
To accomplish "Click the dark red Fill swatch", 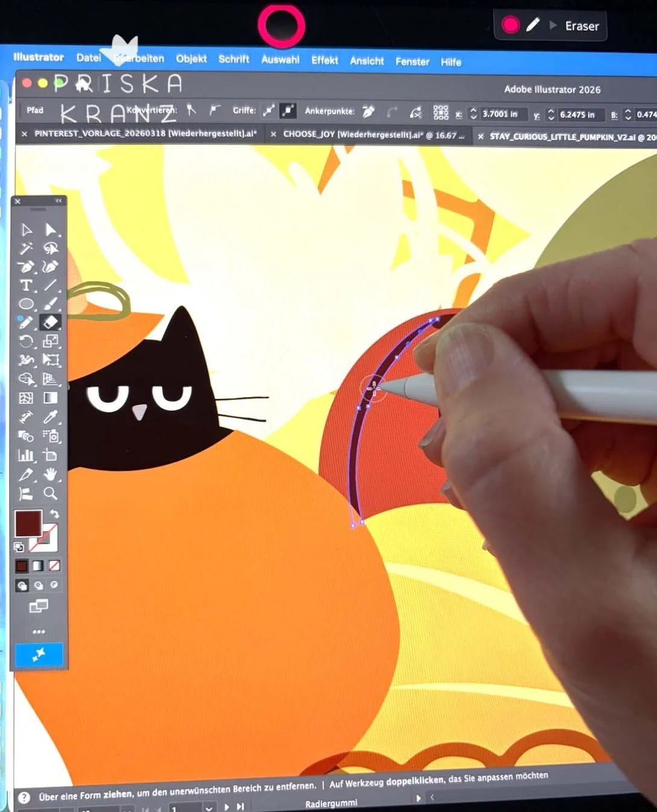I will [28, 523].
